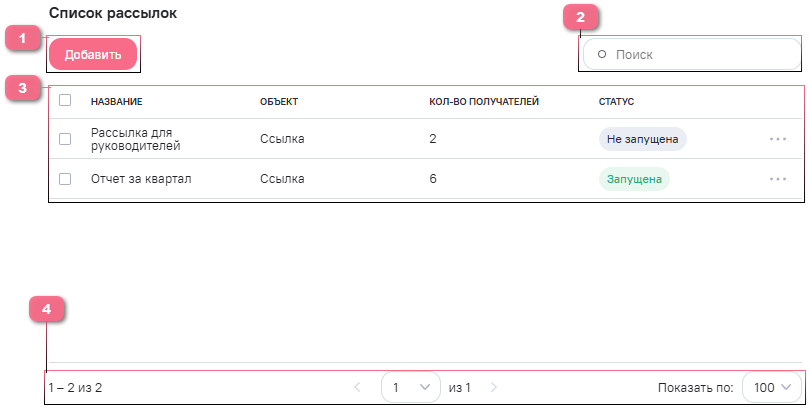Click the Добавить button

point(93,55)
